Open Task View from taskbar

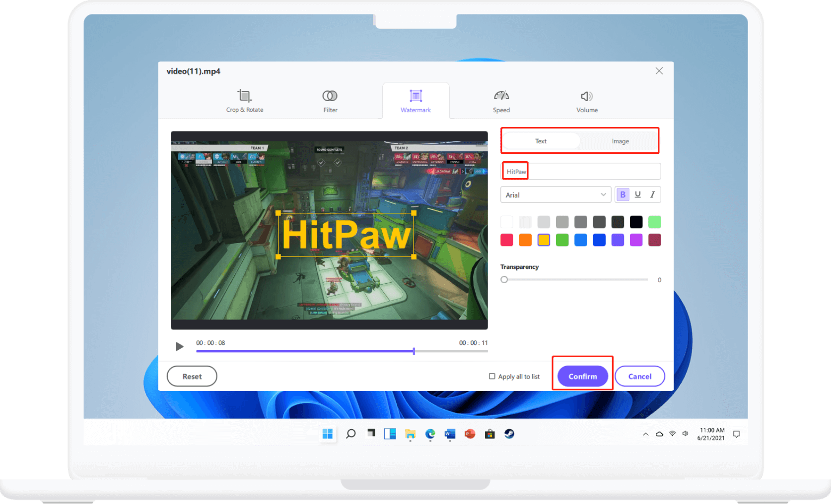[371, 434]
